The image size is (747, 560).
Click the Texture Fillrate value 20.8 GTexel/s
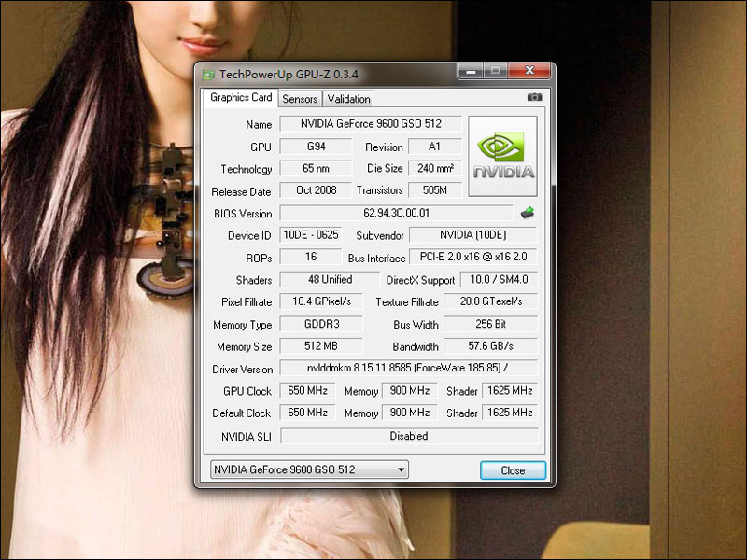[491, 301]
